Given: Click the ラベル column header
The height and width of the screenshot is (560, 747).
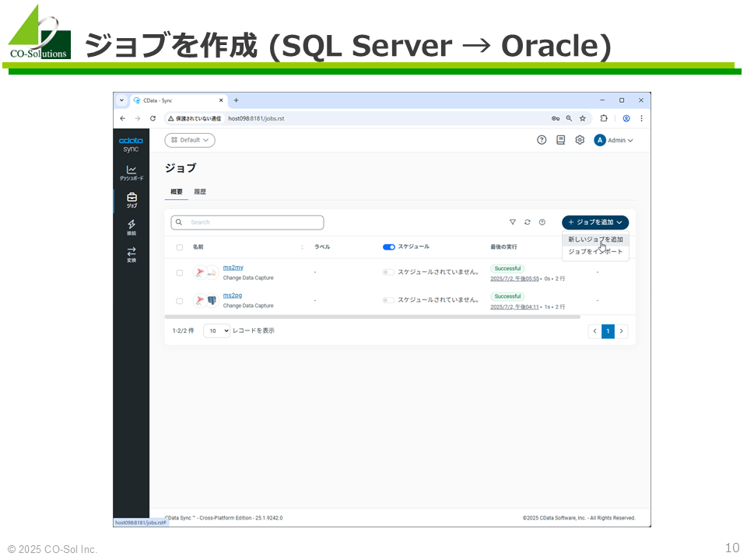Looking at the screenshot, I should 322,247.
